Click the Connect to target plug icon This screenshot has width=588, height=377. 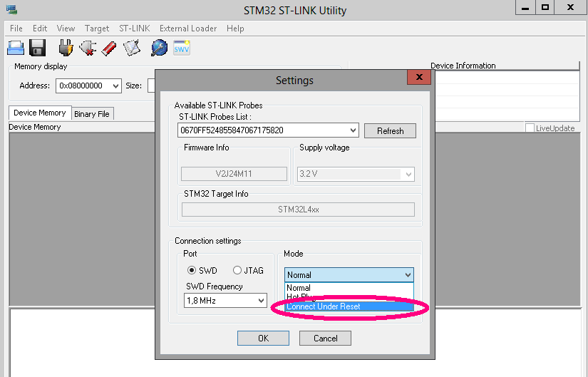coord(66,48)
